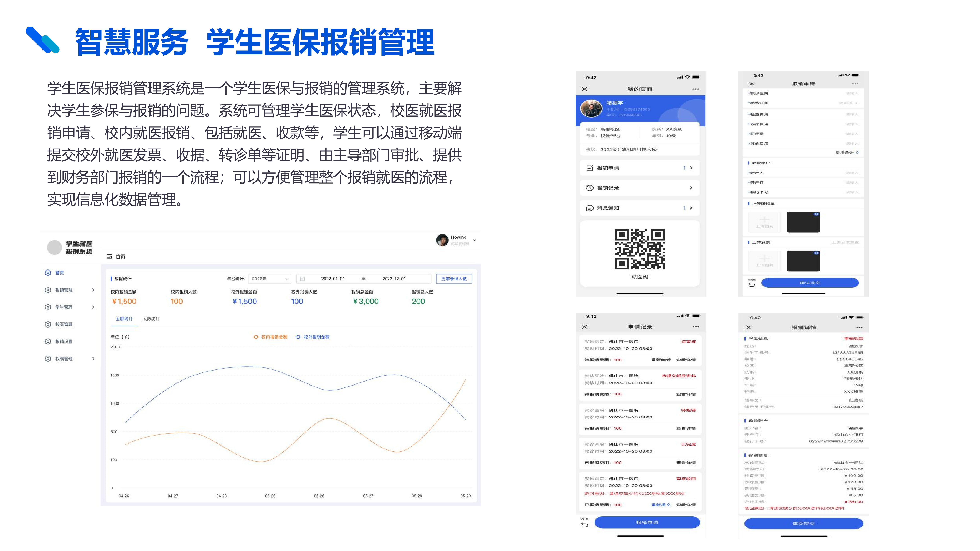The height and width of the screenshot is (551, 980).
Task: Close the 我的页面 phone screen
Action: click(584, 89)
